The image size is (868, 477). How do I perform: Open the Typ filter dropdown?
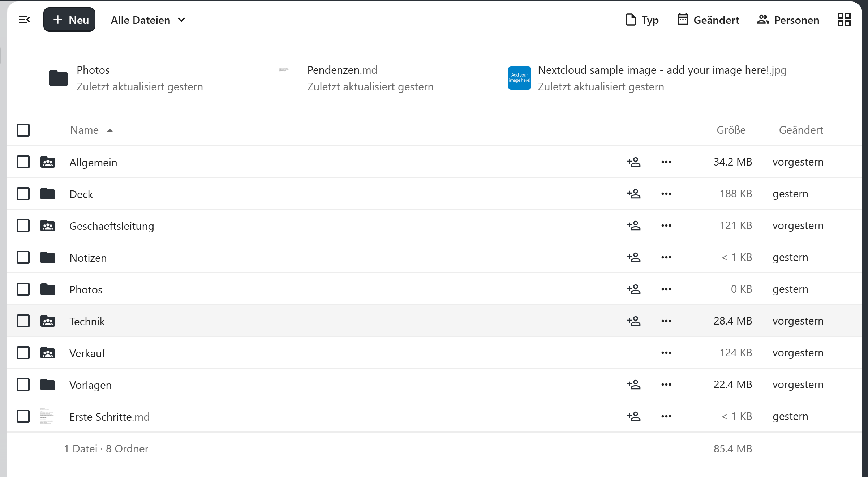(642, 20)
